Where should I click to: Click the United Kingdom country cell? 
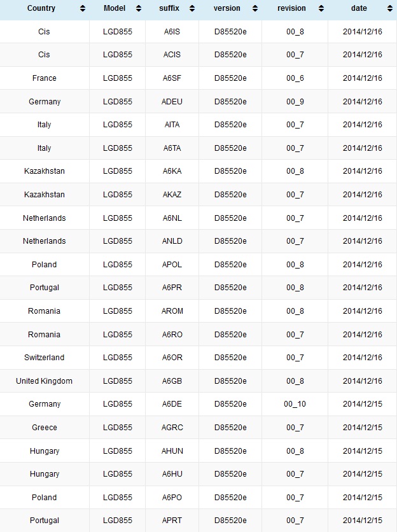(x=45, y=381)
